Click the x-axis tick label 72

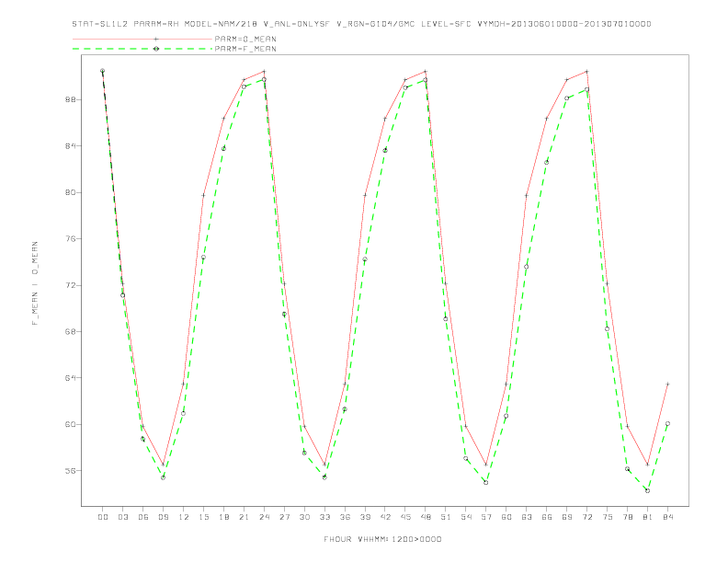click(x=586, y=517)
